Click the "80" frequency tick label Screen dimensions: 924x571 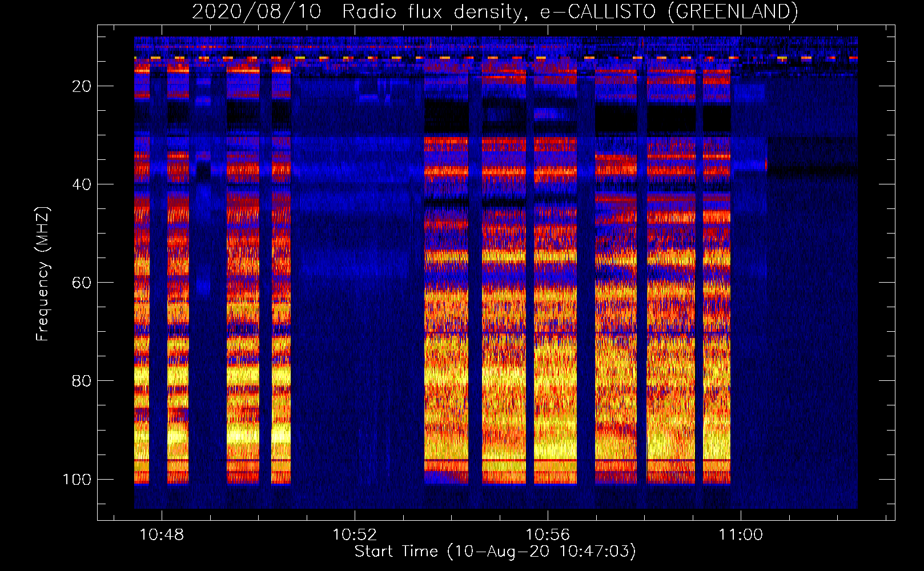coord(82,381)
